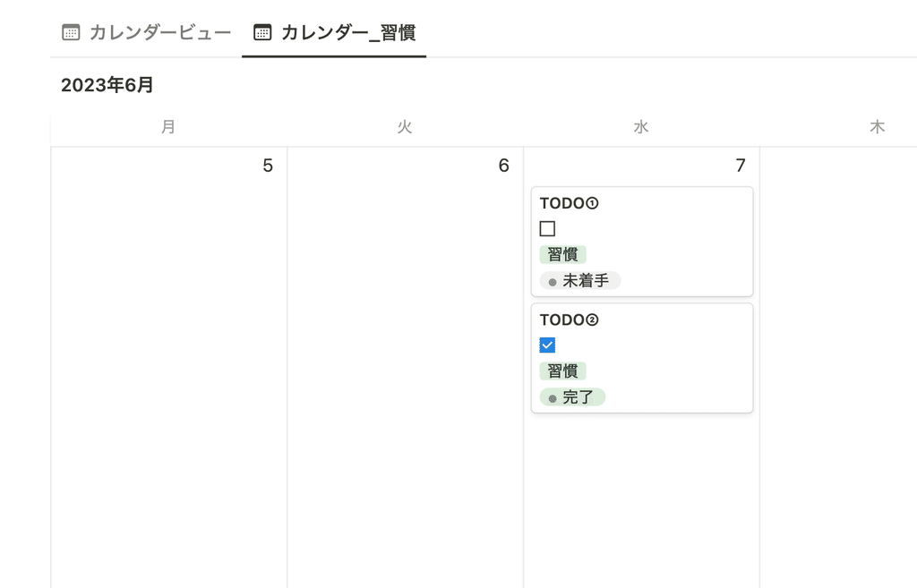Select the カレンダー_習慣 tab
Viewport: 917px width, 588px height.
click(334, 32)
